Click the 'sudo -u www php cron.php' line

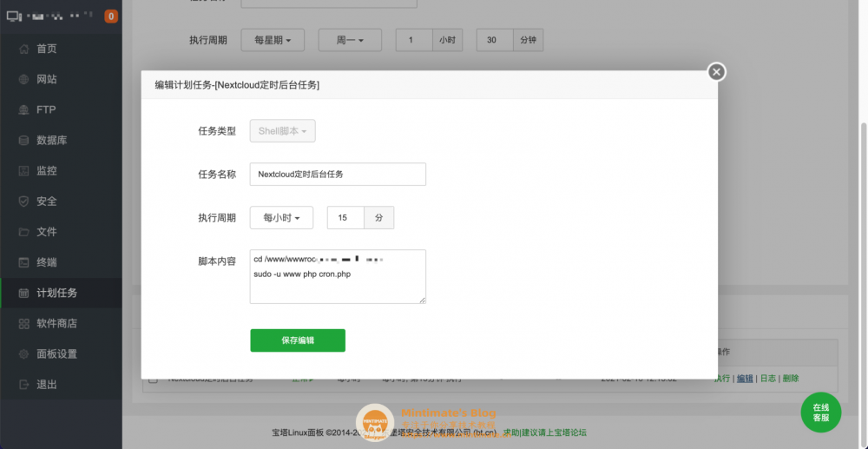pyautogui.click(x=302, y=274)
